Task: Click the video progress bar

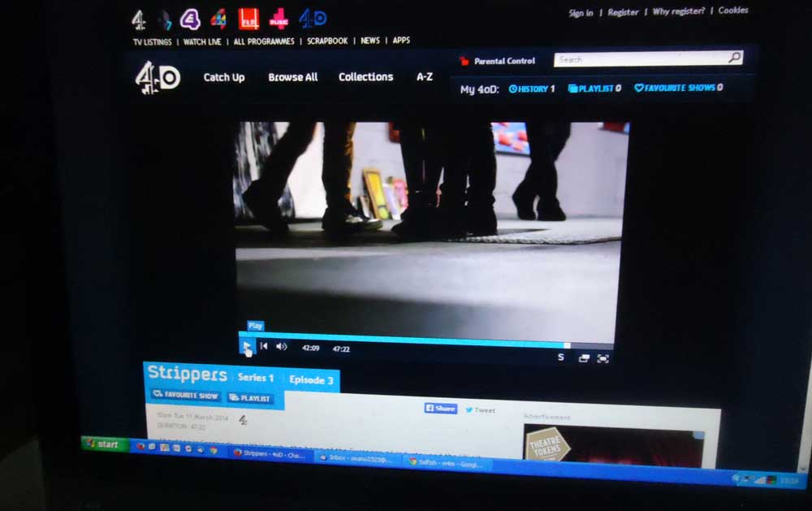Action: click(x=406, y=338)
